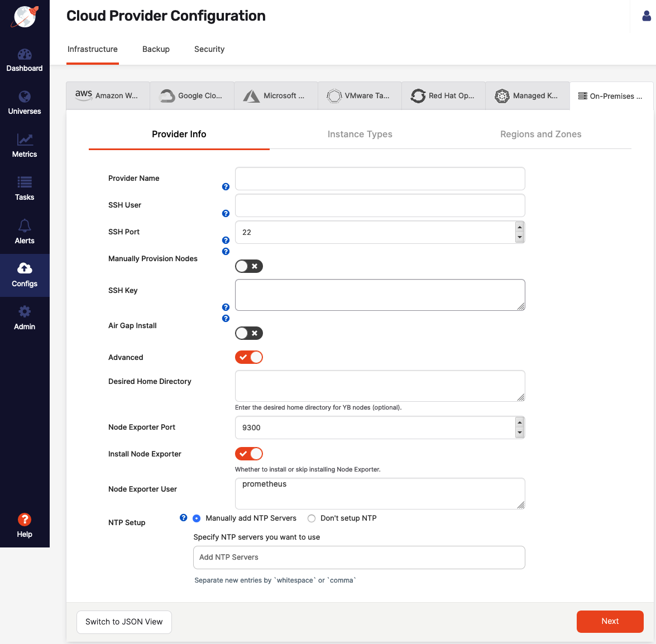656x644 pixels.
Task: Click the help icon beside NTP Setup
Action: point(183,518)
